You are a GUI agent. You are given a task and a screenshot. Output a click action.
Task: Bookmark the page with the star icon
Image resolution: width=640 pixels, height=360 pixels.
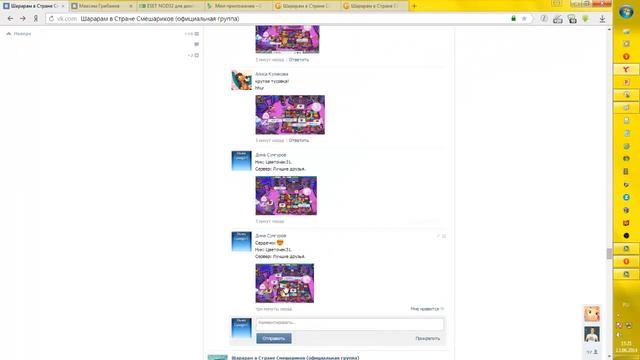[524, 19]
